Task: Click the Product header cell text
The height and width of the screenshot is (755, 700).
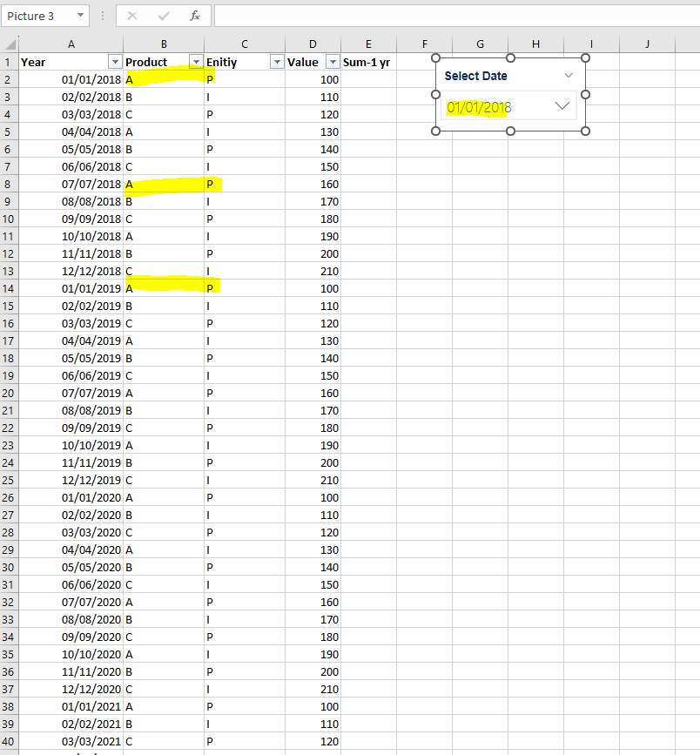Action: [146, 62]
